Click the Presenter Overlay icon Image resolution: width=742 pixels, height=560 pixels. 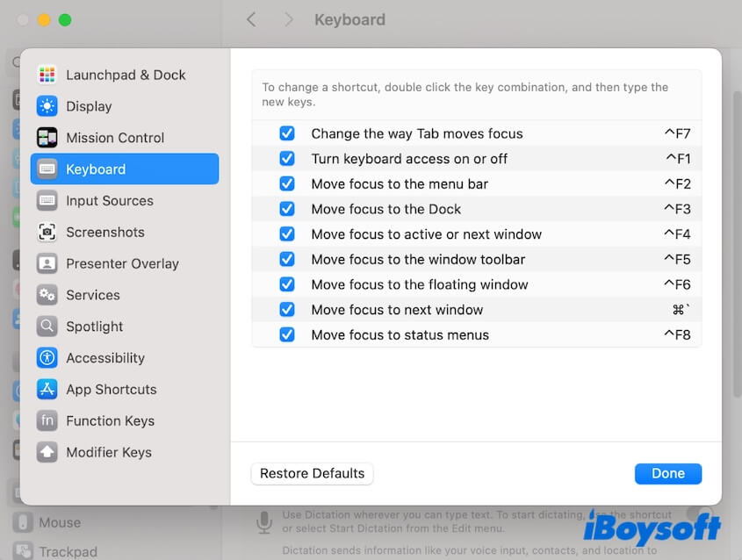pos(47,263)
